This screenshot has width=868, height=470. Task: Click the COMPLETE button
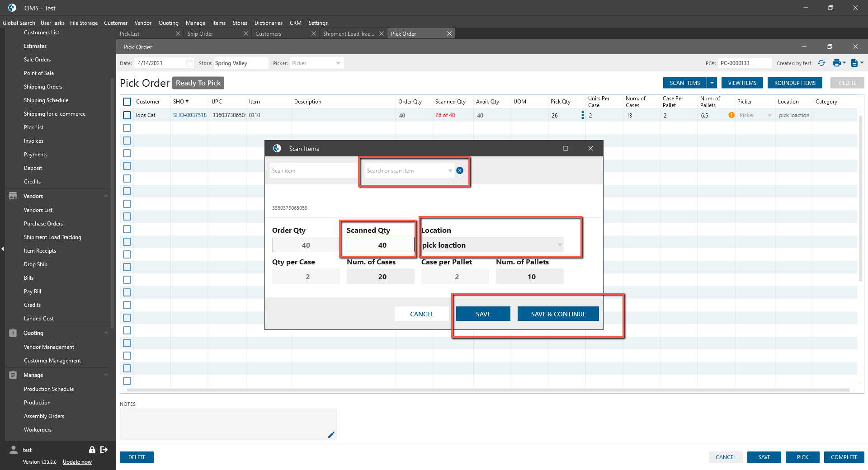click(x=844, y=457)
